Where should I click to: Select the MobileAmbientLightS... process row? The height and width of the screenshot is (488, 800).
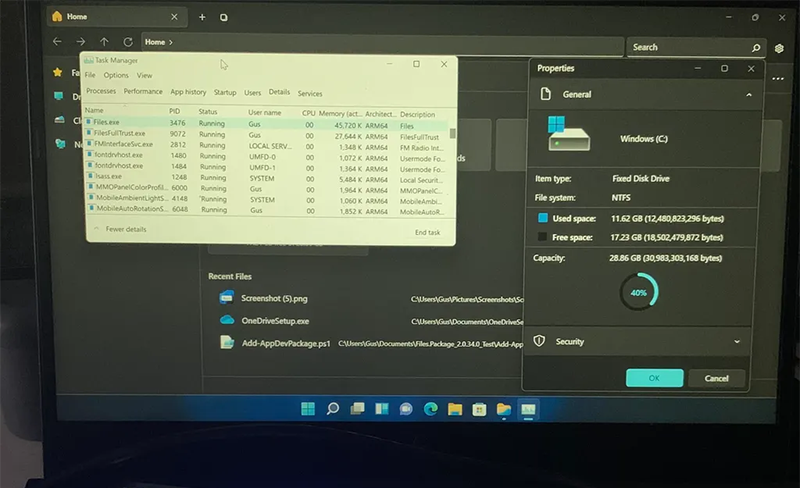point(265,200)
